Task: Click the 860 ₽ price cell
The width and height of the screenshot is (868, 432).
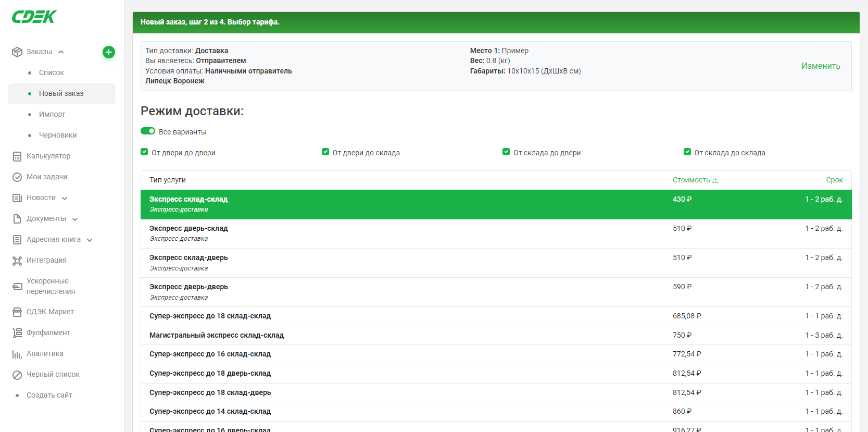Action: pos(682,412)
